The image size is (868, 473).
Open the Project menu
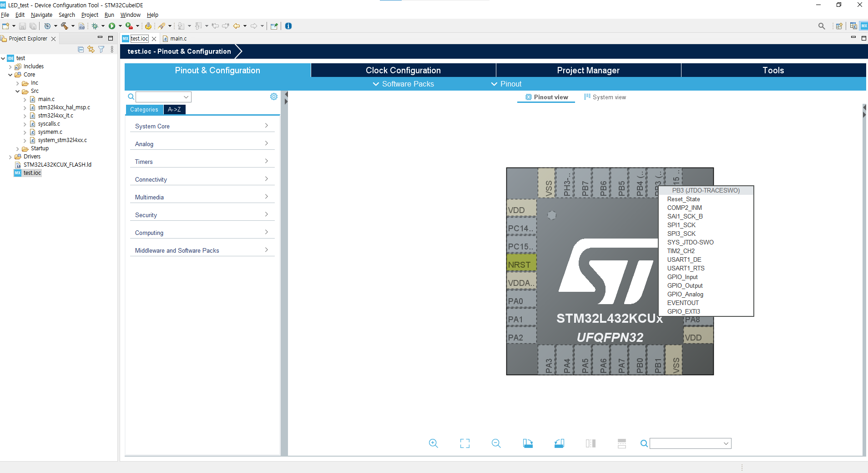click(x=90, y=15)
